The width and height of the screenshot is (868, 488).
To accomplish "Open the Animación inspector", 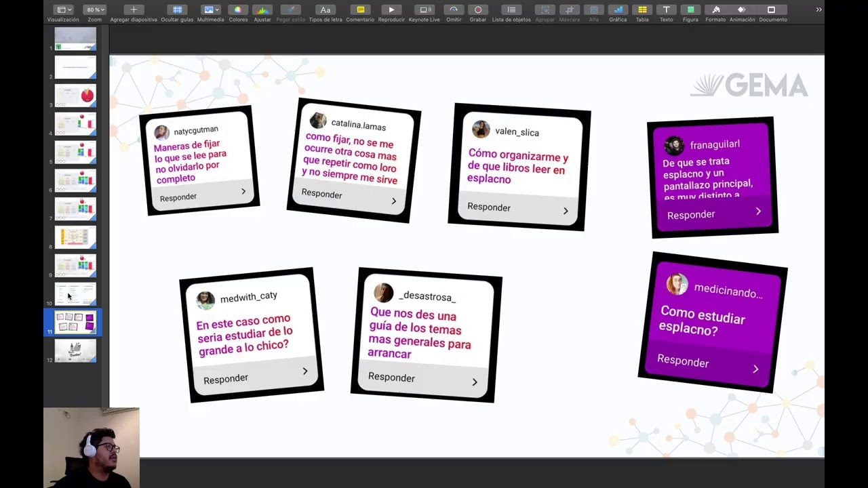I will coord(741,9).
